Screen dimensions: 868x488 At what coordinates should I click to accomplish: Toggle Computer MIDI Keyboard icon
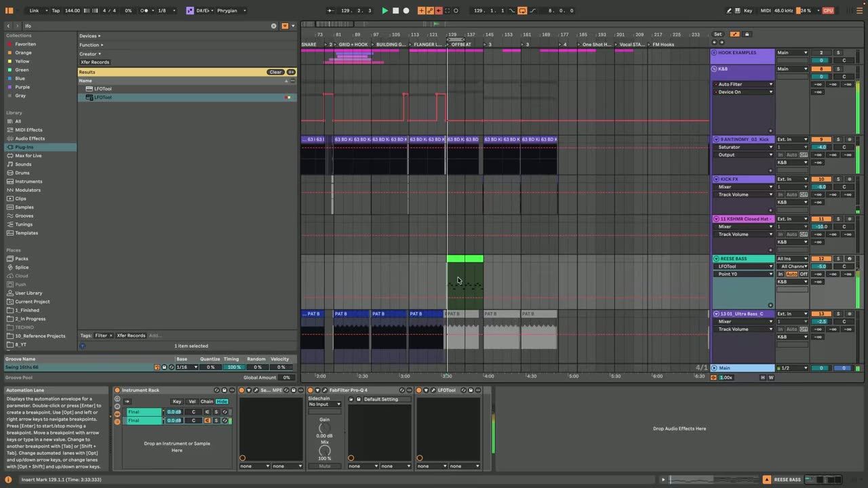[x=739, y=10]
